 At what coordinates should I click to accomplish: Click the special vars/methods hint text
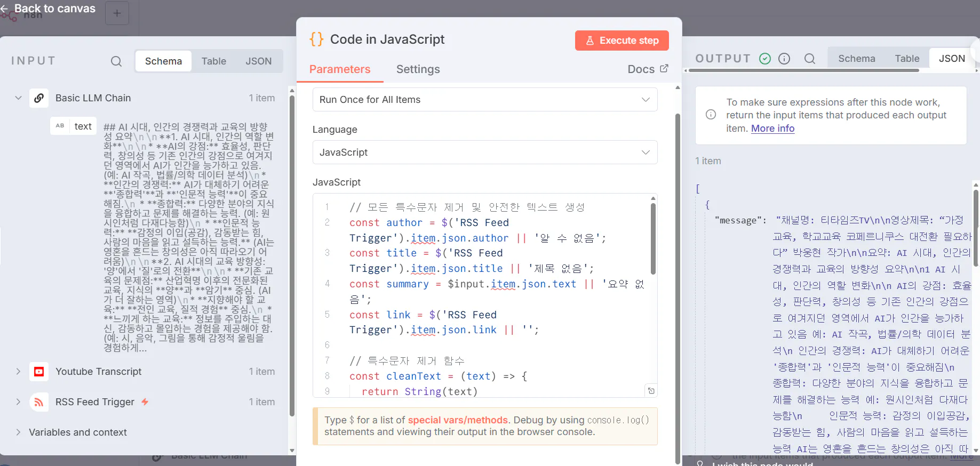pyautogui.click(x=458, y=420)
